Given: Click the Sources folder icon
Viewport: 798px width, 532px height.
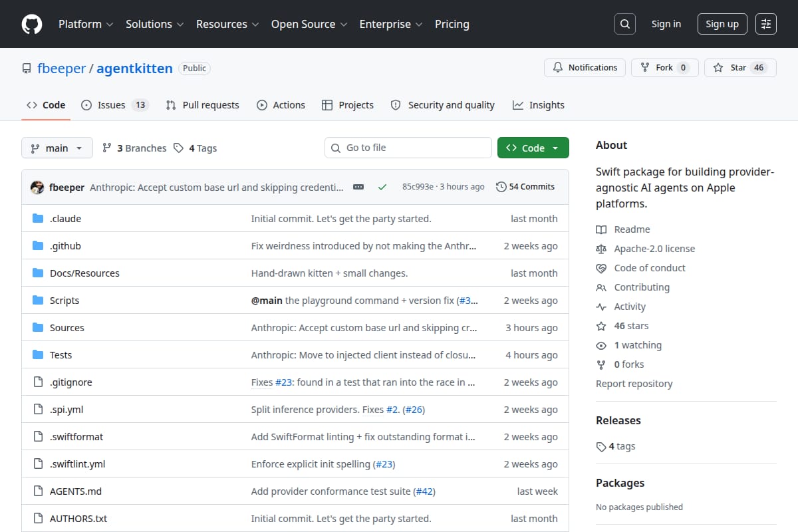Looking at the screenshot, I should tap(38, 328).
